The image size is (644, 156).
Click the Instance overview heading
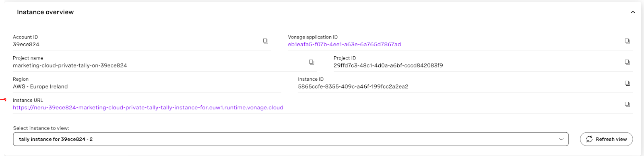45,12
